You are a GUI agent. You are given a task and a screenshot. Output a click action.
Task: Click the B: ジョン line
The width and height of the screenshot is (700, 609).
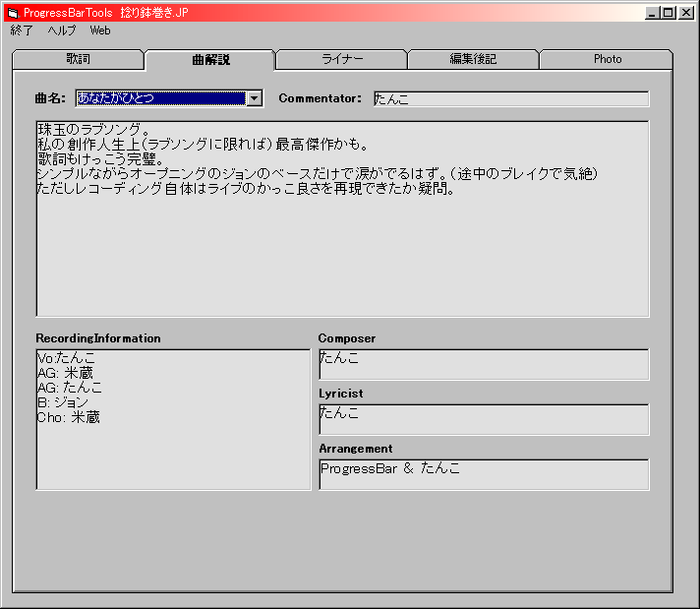point(63,402)
